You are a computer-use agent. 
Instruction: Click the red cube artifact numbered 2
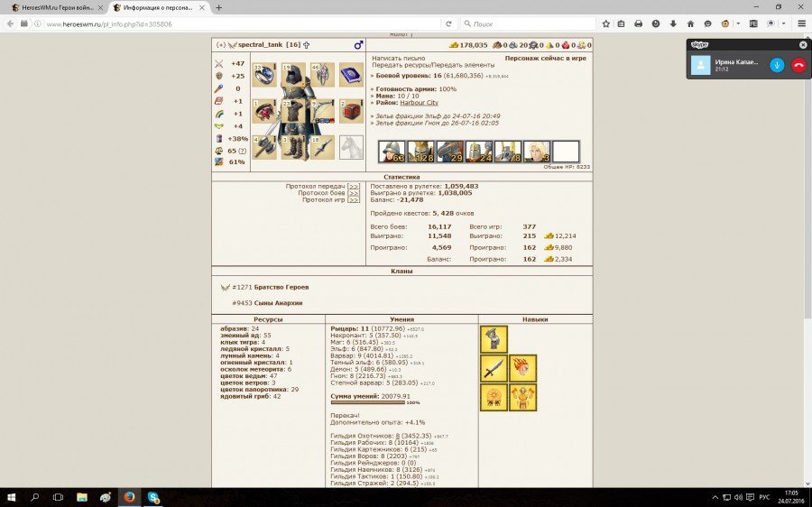point(351,111)
